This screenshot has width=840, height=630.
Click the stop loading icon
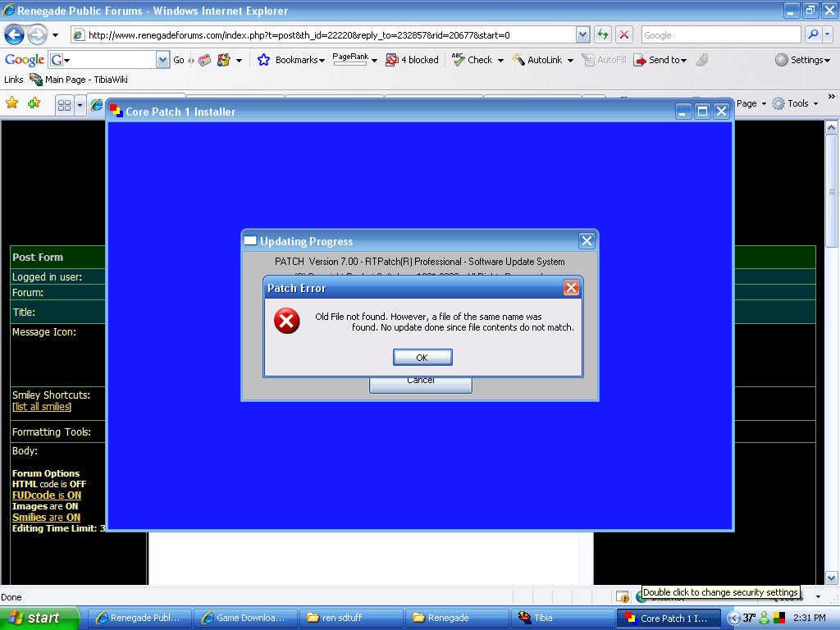[x=624, y=34]
